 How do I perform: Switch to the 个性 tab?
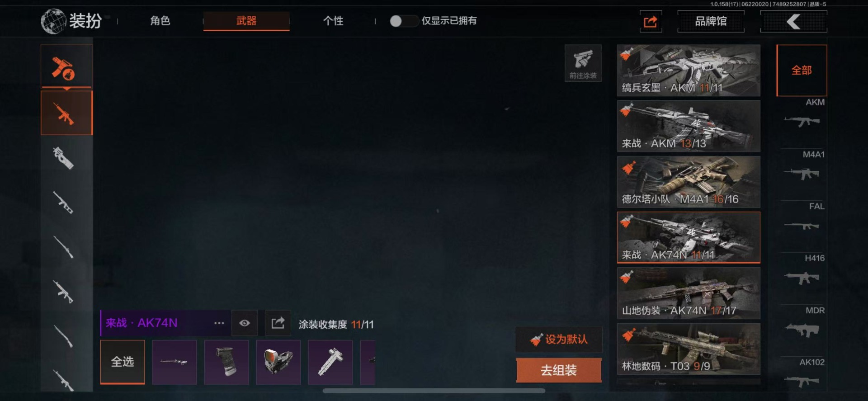coord(333,21)
